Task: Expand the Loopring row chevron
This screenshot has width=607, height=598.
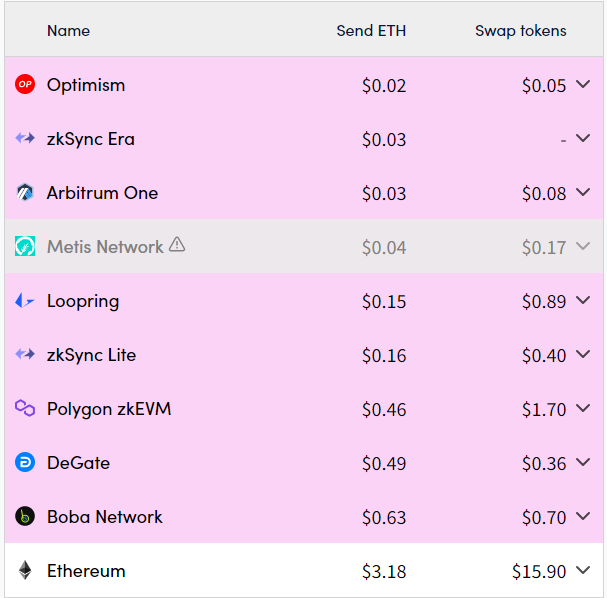Action: tap(583, 300)
